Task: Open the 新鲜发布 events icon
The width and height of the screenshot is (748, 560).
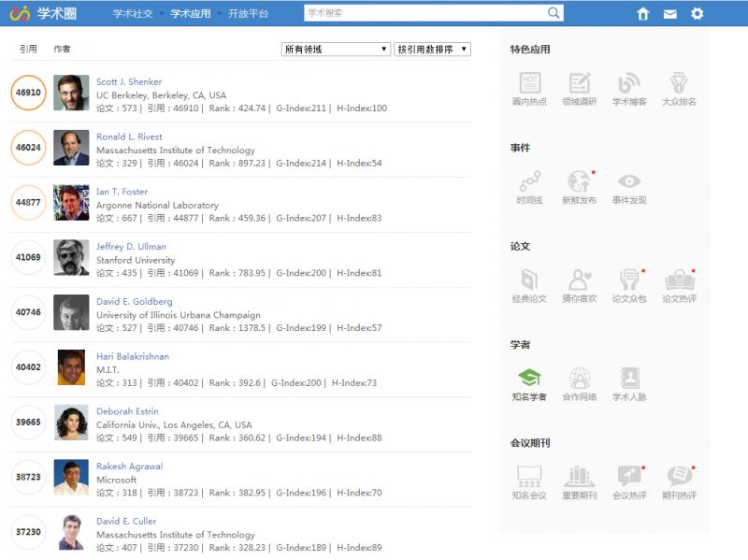Action: click(x=579, y=185)
